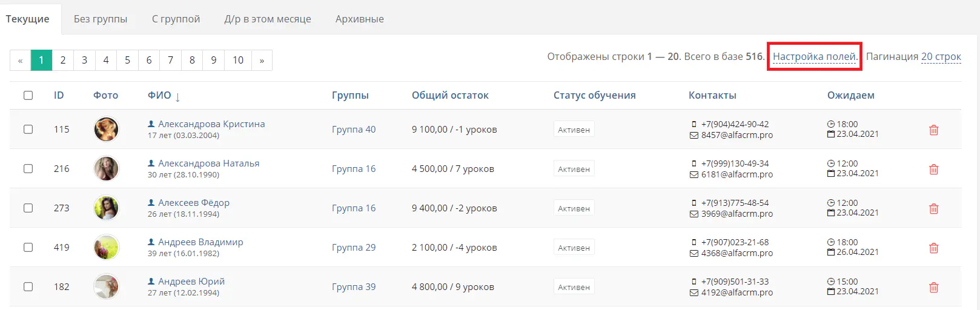980x310 pixels.
Task: Click trash icon for Андреев Юрий
Action: coord(933,287)
